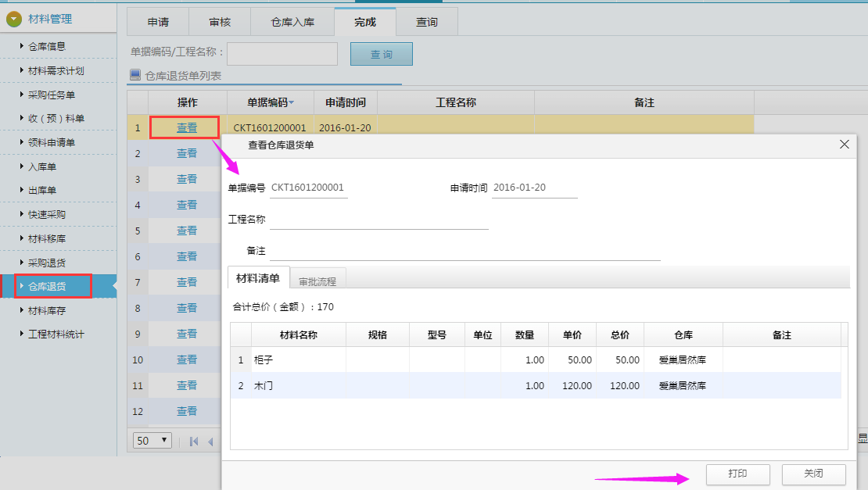Expand 仓库信息 in the sidebar

click(x=47, y=46)
